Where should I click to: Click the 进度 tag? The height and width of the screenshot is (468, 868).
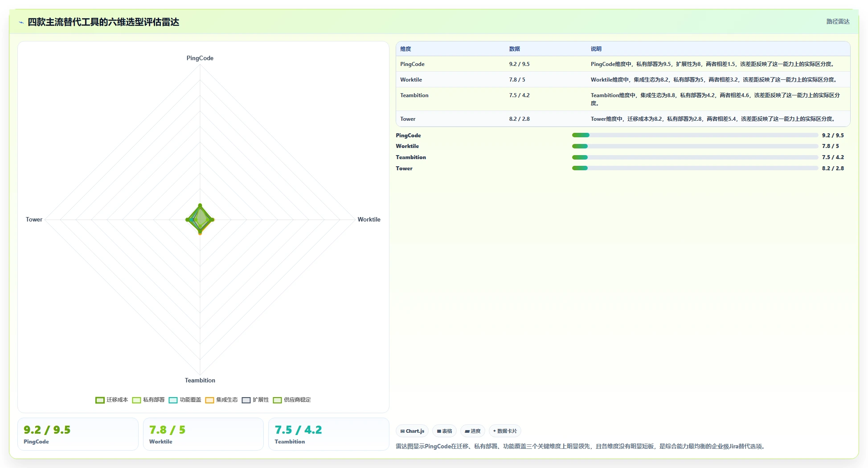[x=473, y=431]
